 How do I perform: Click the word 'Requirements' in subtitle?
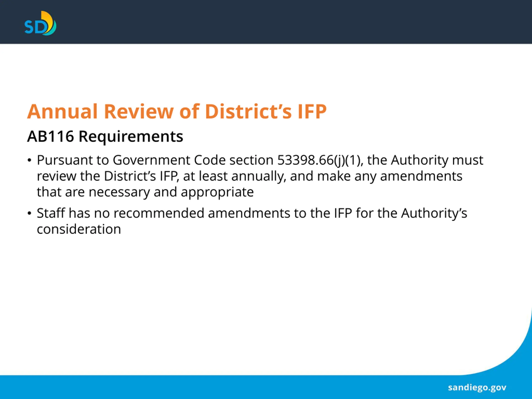[131, 136]
